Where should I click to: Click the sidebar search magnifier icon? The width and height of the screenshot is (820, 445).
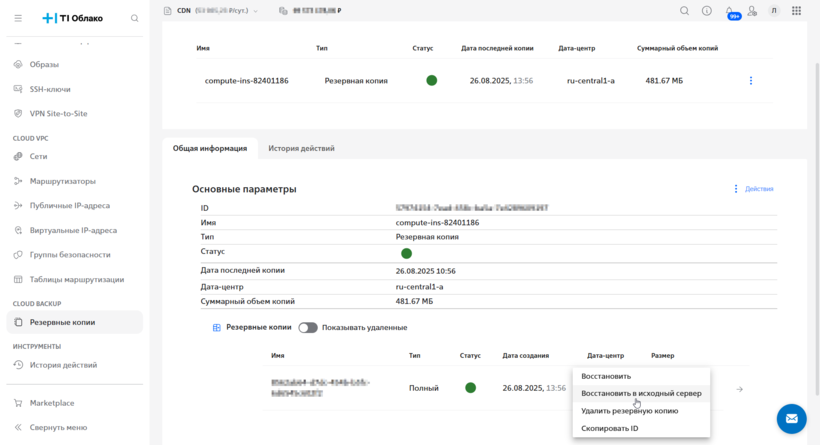coord(132,17)
